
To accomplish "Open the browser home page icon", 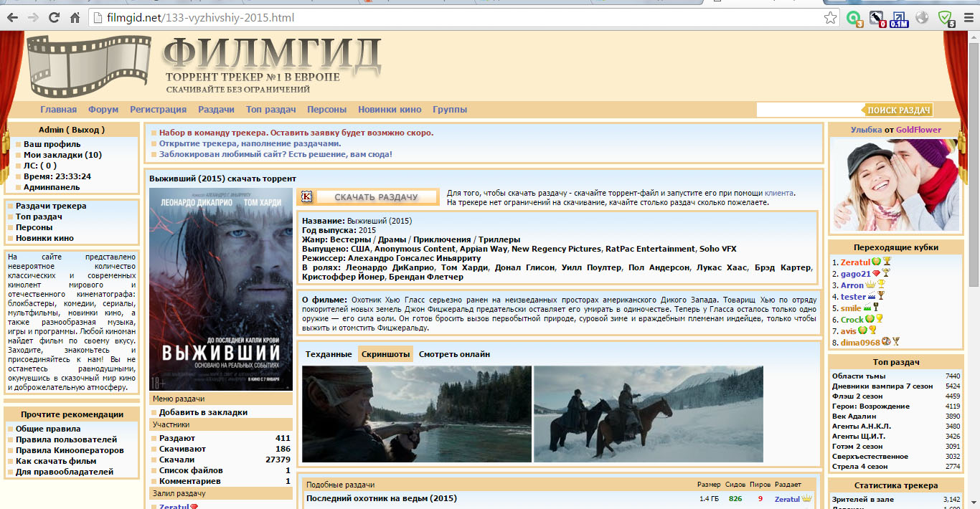I will coord(75,18).
